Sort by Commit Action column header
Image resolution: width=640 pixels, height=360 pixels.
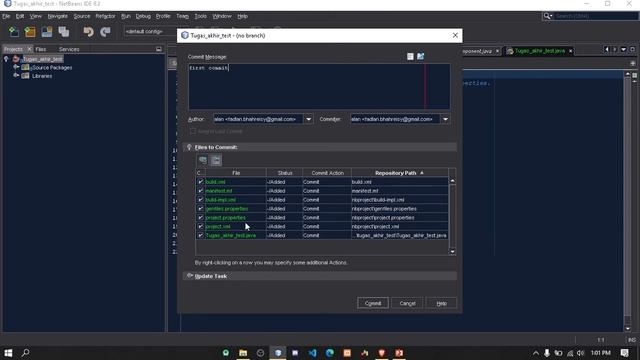click(x=327, y=173)
